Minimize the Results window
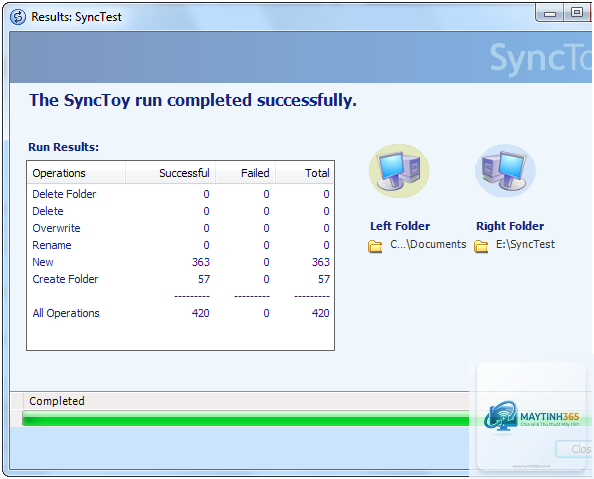 click(x=550, y=14)
